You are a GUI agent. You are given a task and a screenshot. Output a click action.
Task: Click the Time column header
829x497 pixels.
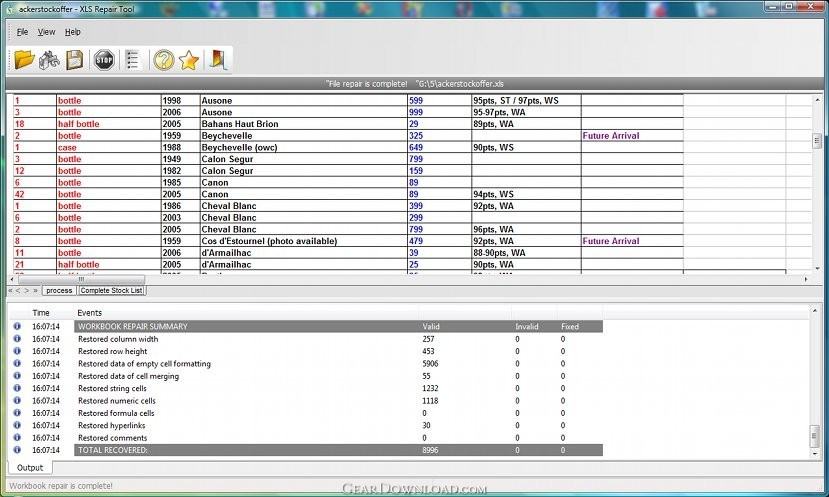pos(41,312)
